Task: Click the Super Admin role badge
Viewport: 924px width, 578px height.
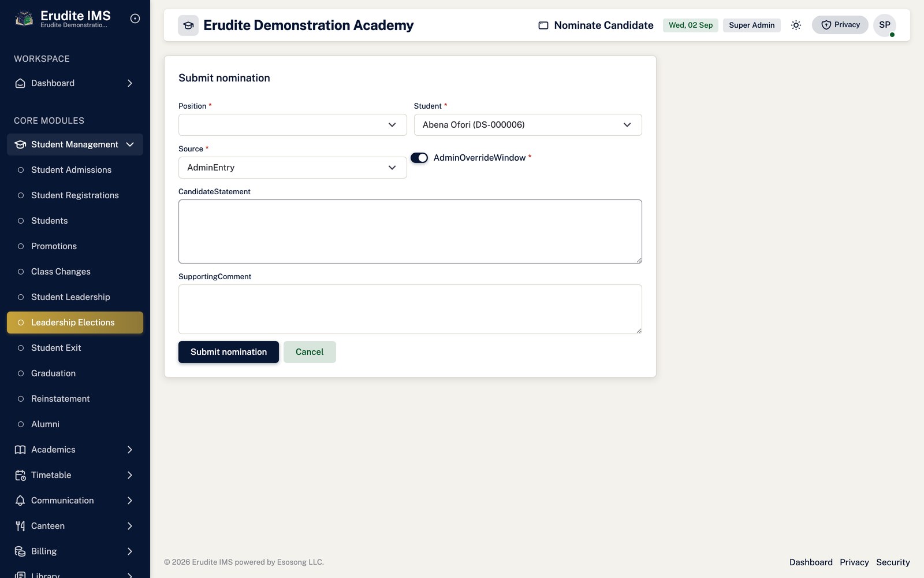Action: [752, 25]
